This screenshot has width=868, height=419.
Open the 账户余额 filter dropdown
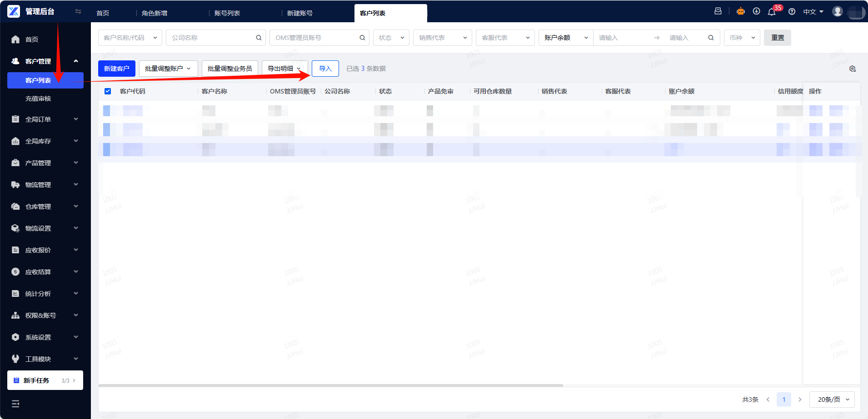click(566, 38)
